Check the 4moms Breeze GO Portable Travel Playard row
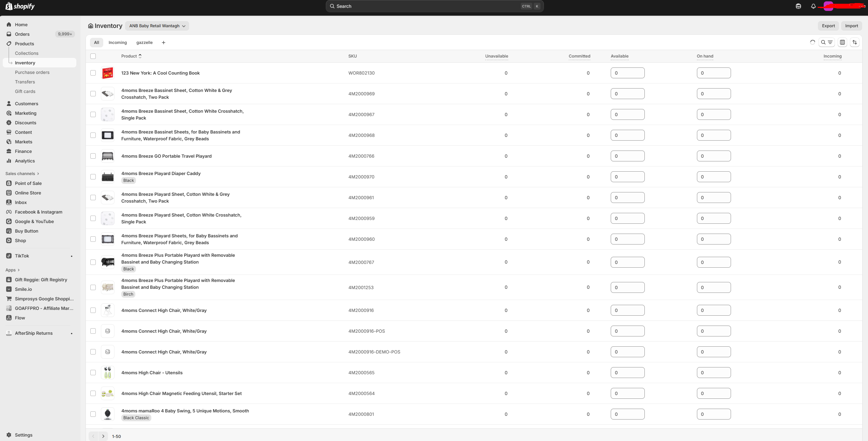868x441 pixels. (93, 156)
